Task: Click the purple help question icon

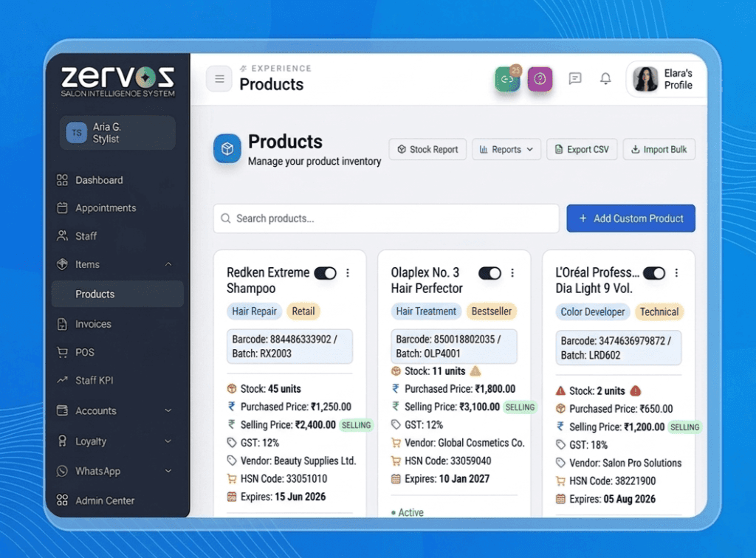Action: (x=540, y=79)
